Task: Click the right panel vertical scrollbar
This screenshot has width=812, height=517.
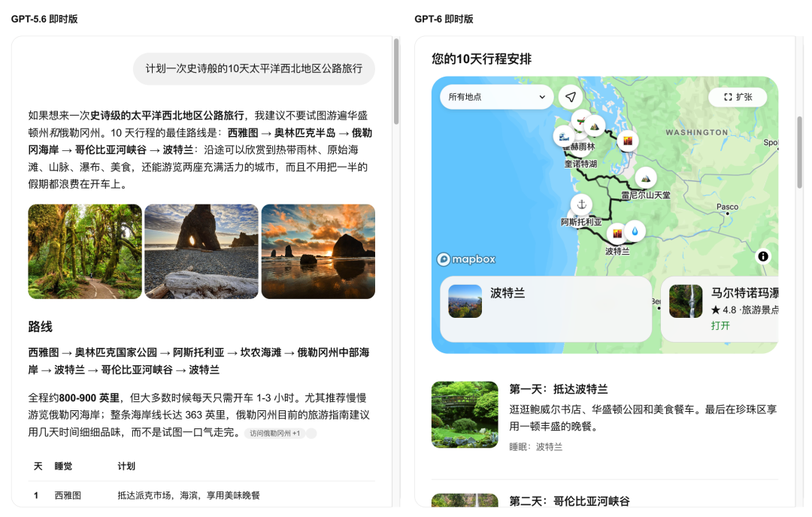Action: [799, 153]
